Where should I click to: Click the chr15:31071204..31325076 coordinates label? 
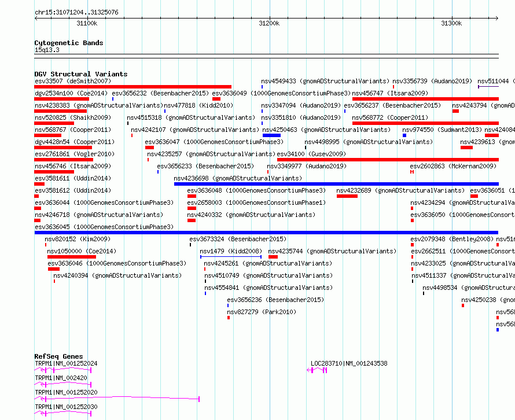[x=76, y=13]
